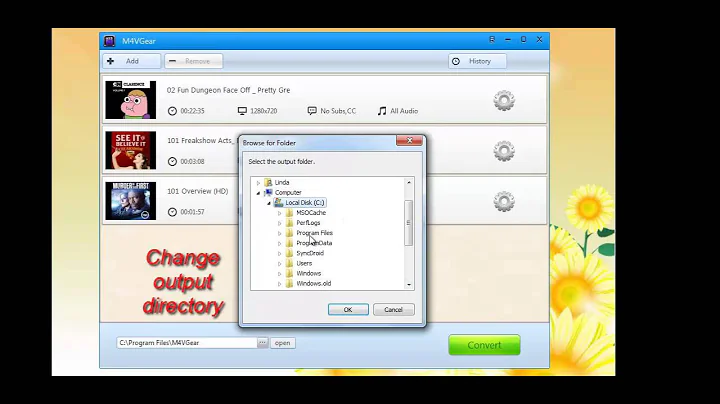This screenshot has width=720, height=404.
Task: Click the 1280x720 resolution monitor icon
Action: tap(242, 111)
